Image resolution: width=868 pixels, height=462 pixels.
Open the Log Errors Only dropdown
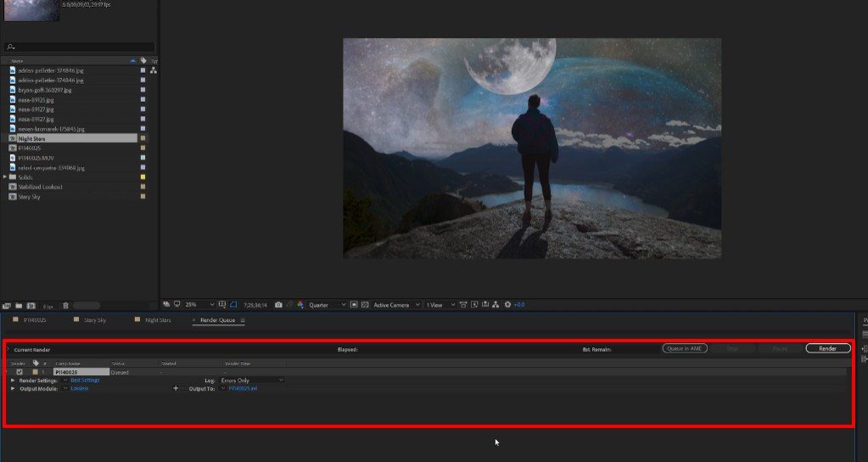pyautogui.click(x=252, y=380)
